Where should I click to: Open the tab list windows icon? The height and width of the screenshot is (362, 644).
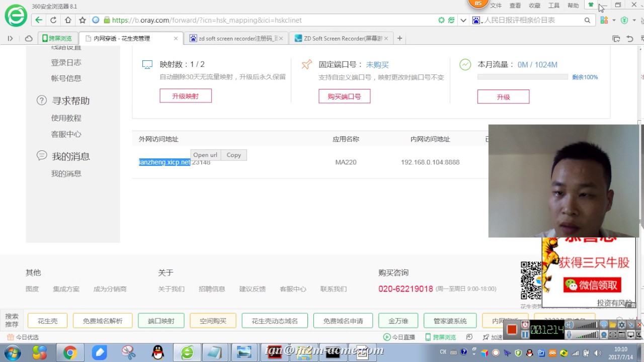616,39
